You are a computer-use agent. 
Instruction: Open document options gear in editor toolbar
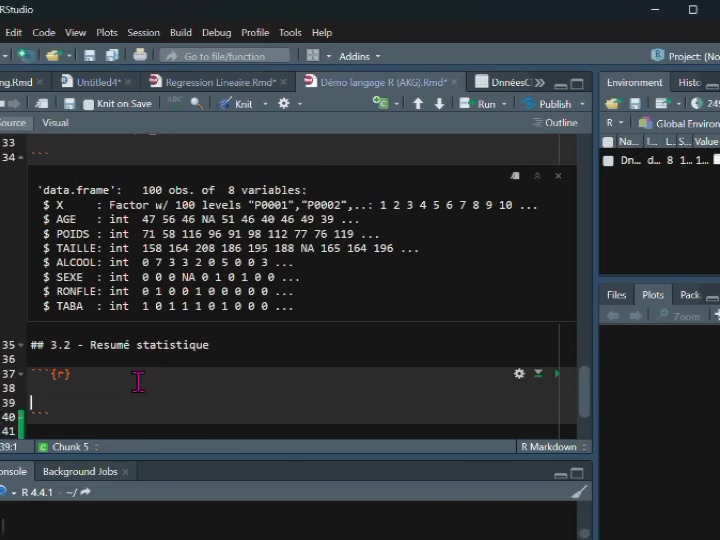point(284,104)
